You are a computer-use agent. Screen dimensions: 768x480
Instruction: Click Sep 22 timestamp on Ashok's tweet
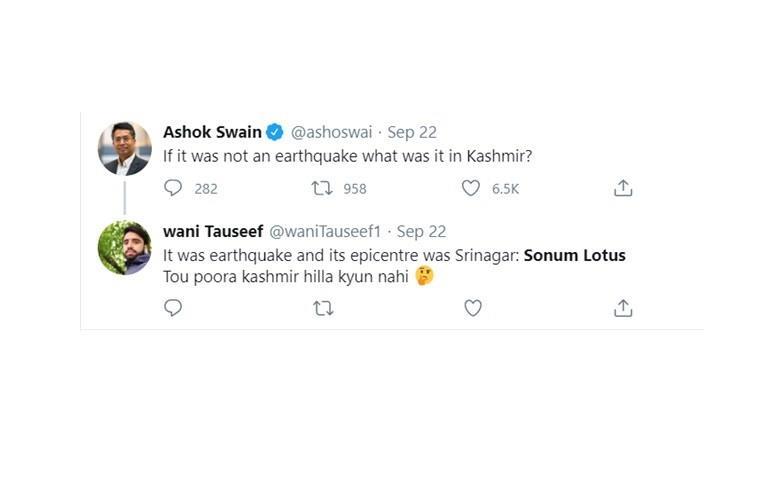click(413, 132)
